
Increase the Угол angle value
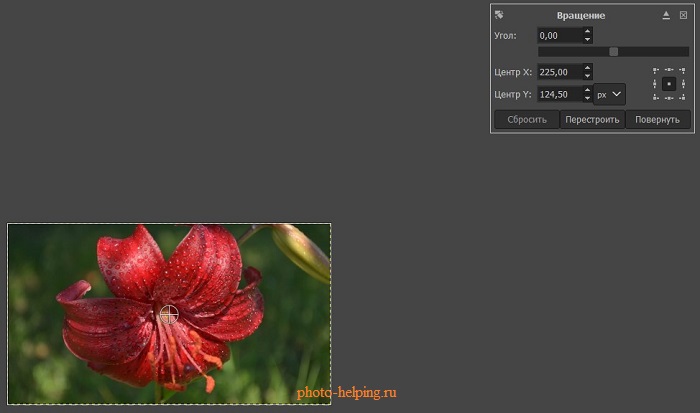pos(588,32)
